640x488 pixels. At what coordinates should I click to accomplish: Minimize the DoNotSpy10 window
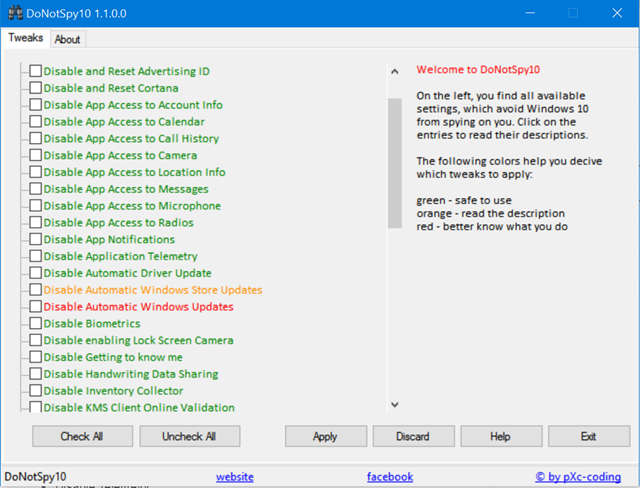[x=530, y=13]
